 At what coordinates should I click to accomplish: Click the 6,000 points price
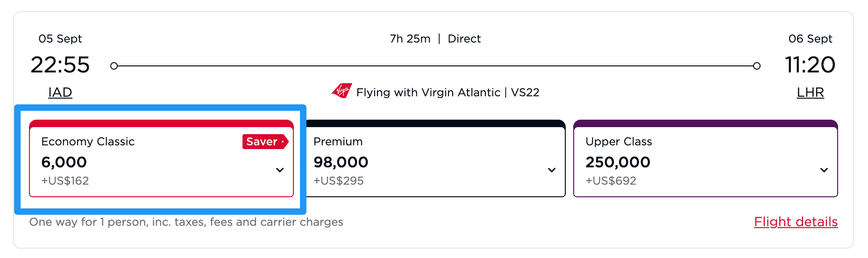tap(64, 162)
